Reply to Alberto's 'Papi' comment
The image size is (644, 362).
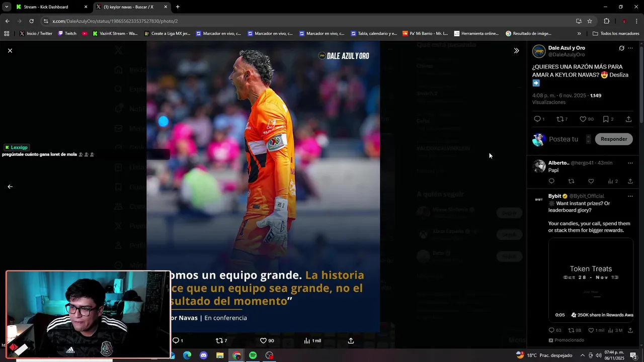(551, 181)
